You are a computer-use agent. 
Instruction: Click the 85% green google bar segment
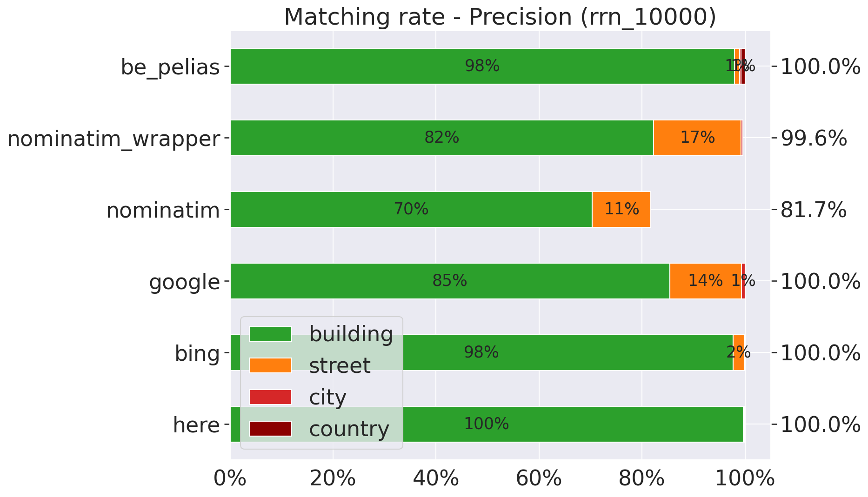pos(449,281)
